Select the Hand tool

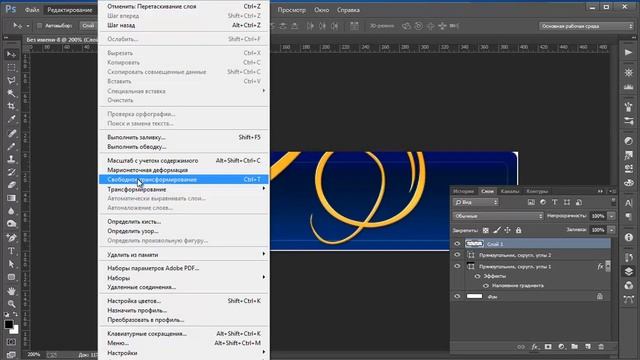coord(11,291)
